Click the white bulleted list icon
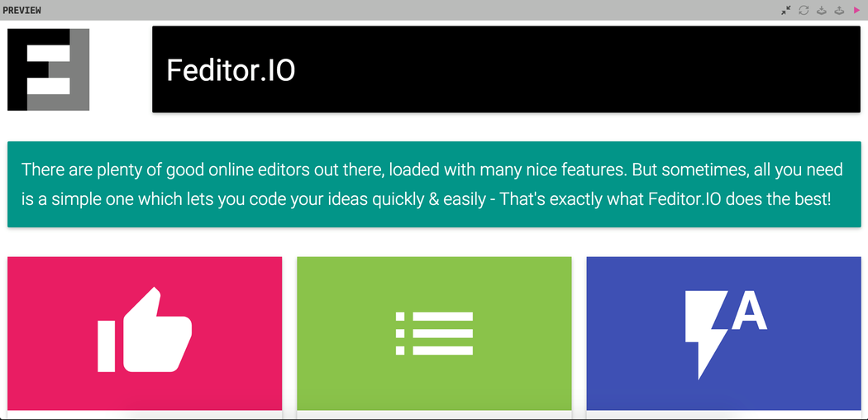 [434, 333]
